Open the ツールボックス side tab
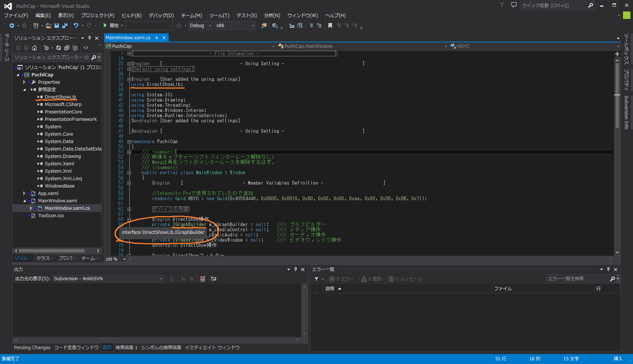Image resolution: width=633 pixels, height=364 pixels. pos(626,49)
